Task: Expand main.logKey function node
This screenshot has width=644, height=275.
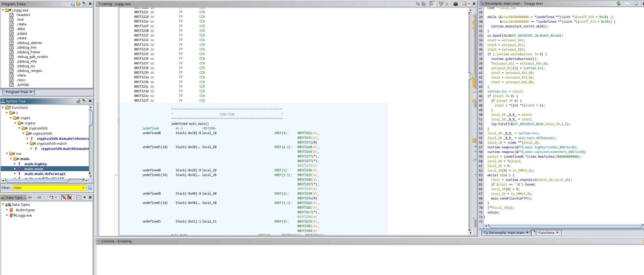Action: click(x=15, y=164)
